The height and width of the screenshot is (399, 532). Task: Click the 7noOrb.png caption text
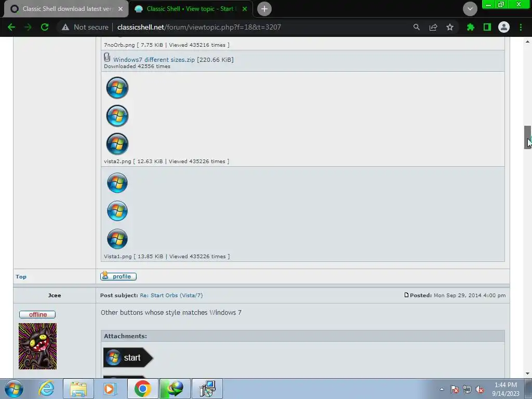point(167,45)
